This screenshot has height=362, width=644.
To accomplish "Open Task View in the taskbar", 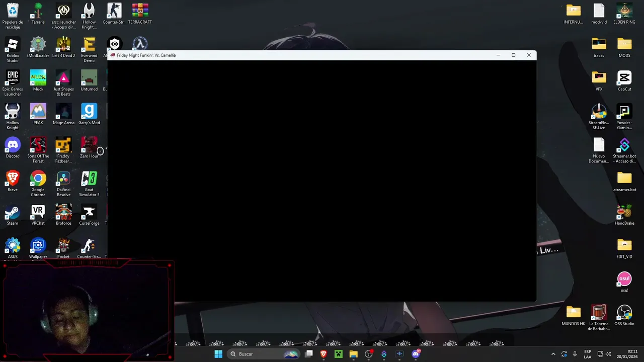I will 309,354.
